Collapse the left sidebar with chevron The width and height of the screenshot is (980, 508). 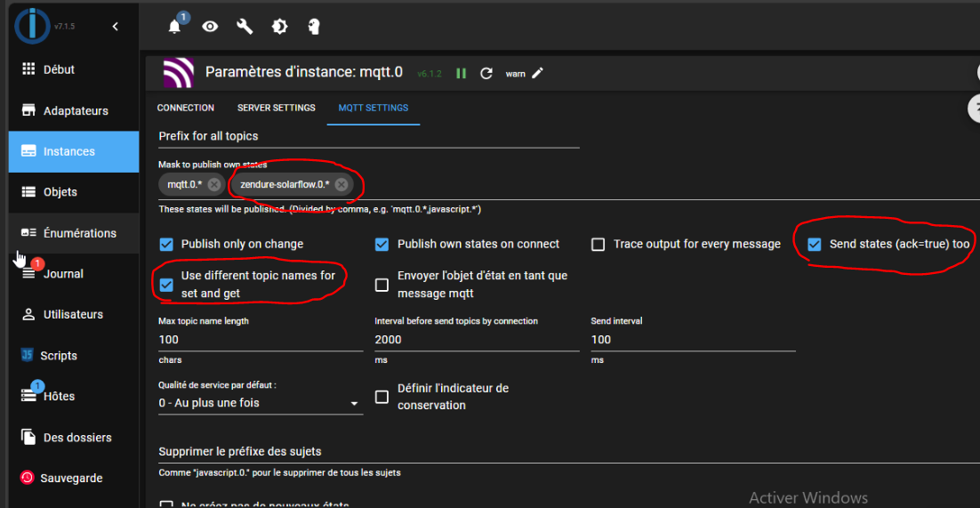click(115, 27)
